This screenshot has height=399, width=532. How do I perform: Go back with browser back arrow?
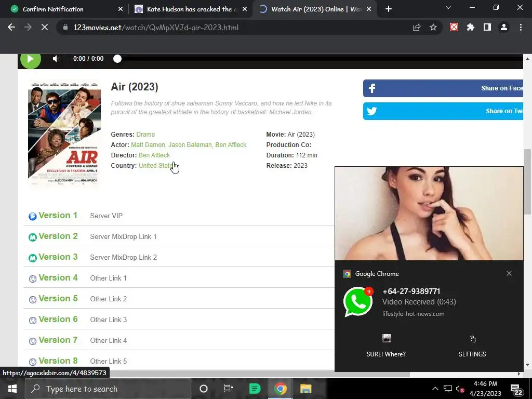click(x=11, y=28)
